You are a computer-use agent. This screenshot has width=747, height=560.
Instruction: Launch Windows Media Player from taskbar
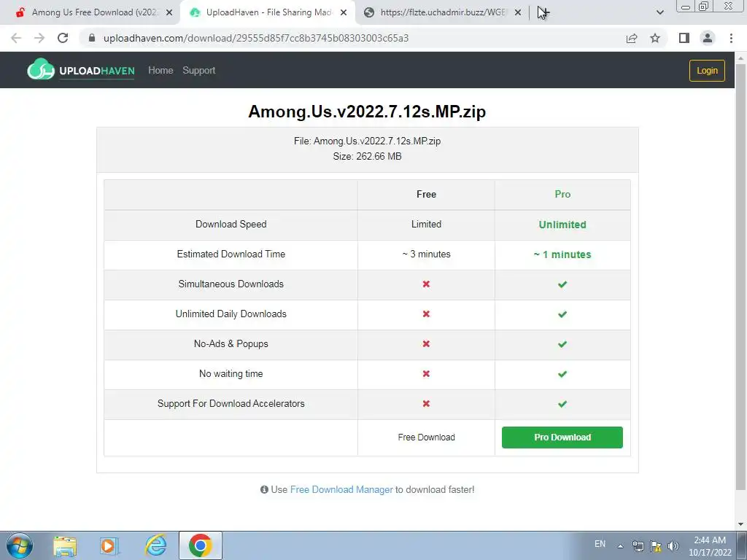pos(109,545)
